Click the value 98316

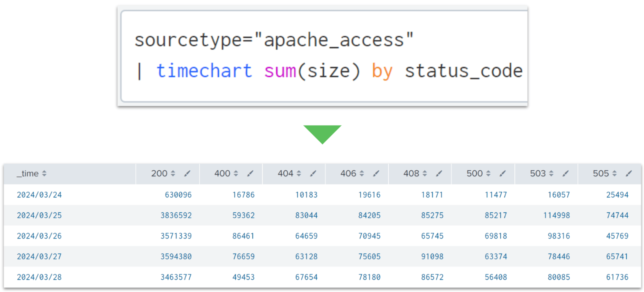tap(559, 236)
